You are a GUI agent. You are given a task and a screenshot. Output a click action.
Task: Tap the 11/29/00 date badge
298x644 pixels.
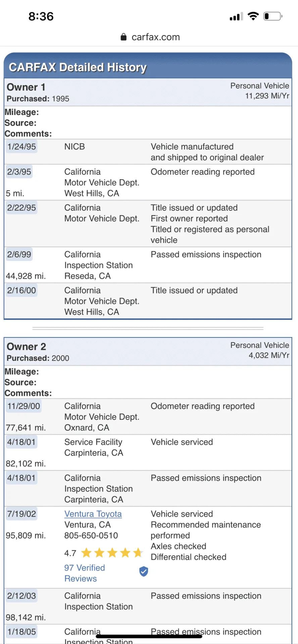pyautogui.click(x=23, y=406)
